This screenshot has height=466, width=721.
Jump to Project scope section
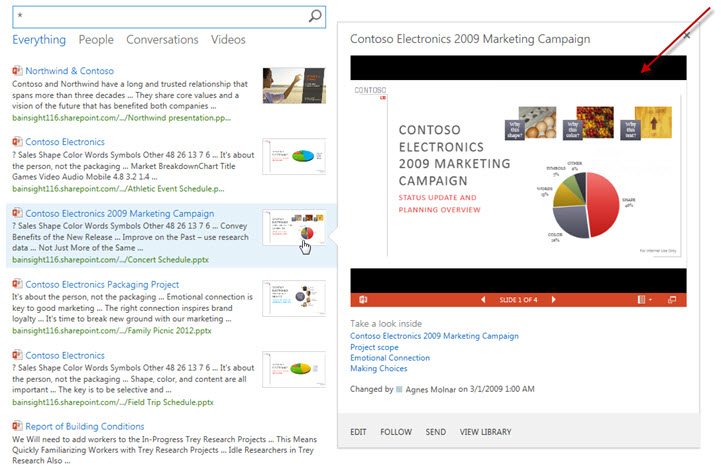(374, 347)
